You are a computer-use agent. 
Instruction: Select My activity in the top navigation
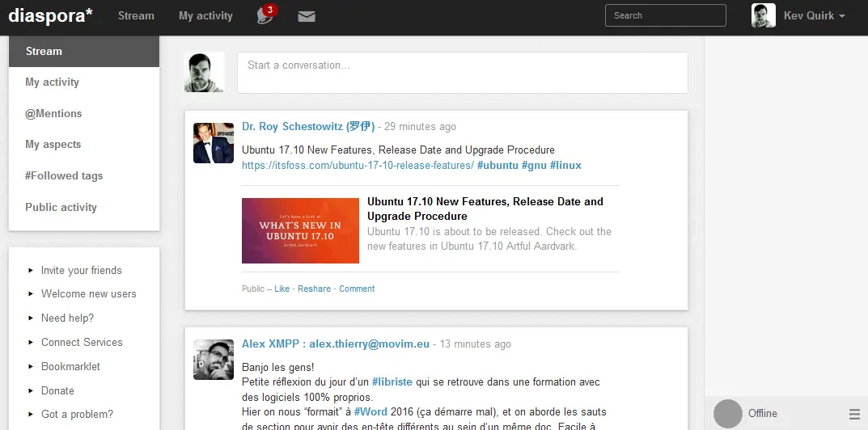tap(205, 16)
